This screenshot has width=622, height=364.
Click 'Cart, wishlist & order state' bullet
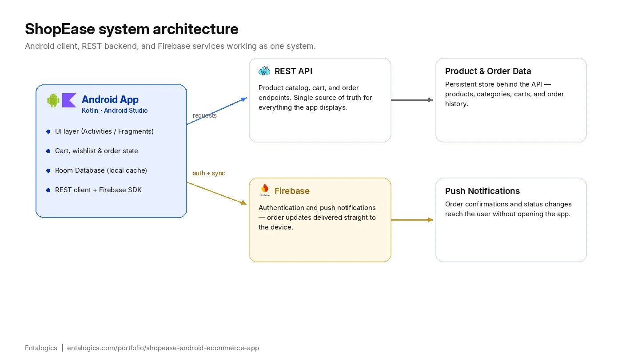[96, 151]
